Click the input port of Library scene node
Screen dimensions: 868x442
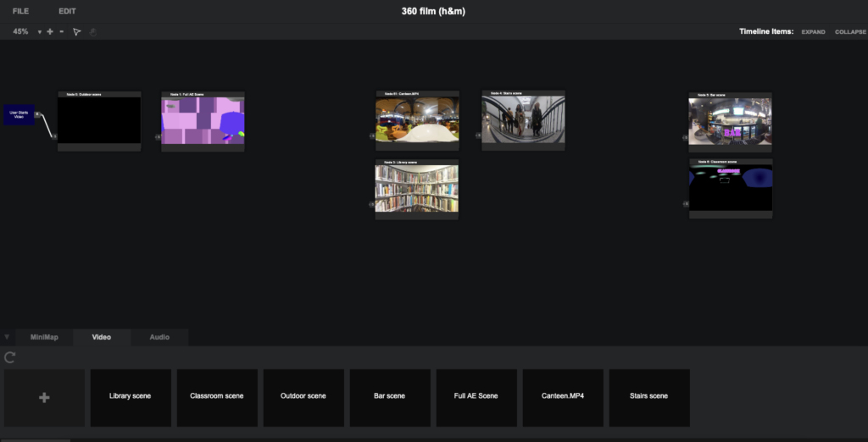pyautogui.click(x=372, y=204)
